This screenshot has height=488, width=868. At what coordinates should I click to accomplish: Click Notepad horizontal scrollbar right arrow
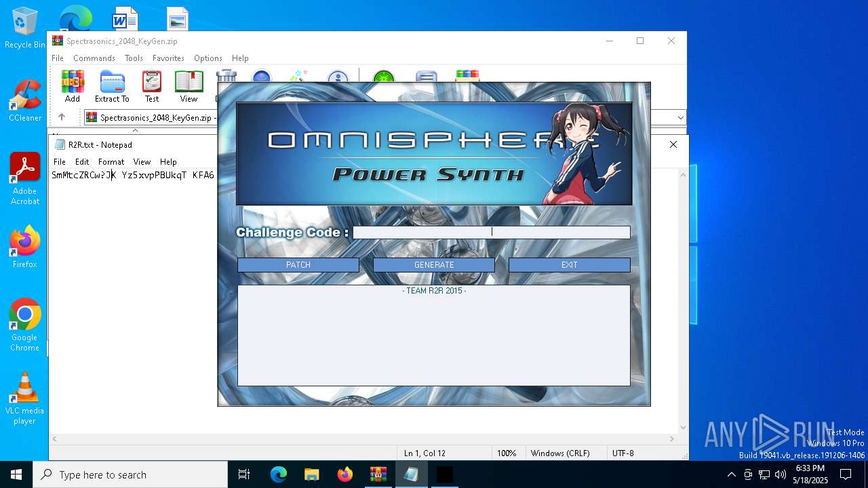(x=672, y=439)
